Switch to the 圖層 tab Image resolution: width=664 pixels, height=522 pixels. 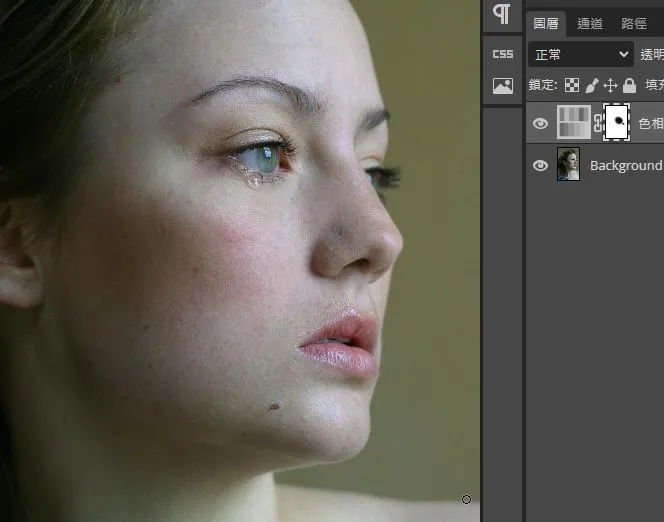pos(546,23)
